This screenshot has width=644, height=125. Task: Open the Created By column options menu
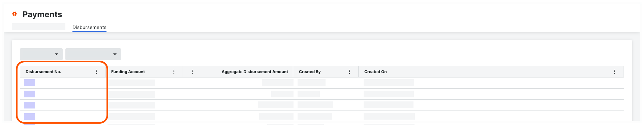point(349,72)
